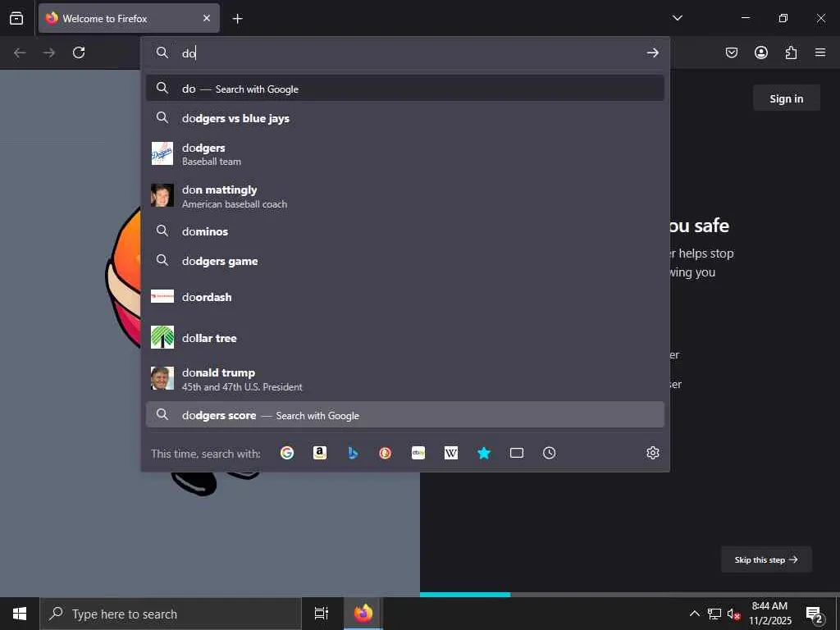The height and width of the screenshot is (630, 840).
Task: Choose 'dodgers score — Search with Google'
Action: pyautogui.click(x=405, y=414)
